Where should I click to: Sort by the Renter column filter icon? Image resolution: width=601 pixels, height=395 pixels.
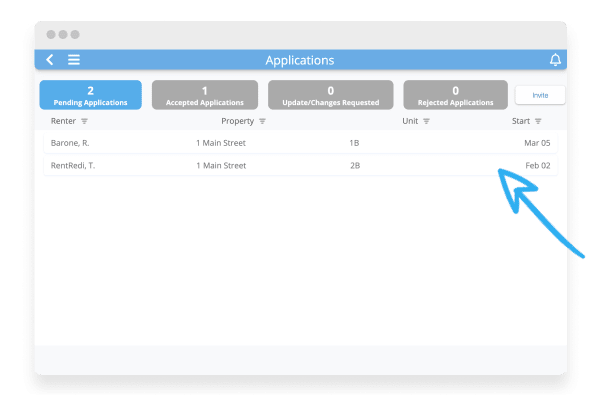pyautogui.click(x=84, y=121)
